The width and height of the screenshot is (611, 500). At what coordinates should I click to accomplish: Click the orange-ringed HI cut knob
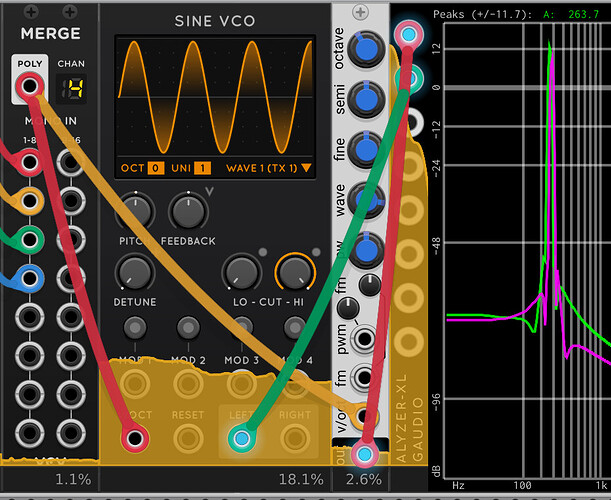tap(294, 271)
